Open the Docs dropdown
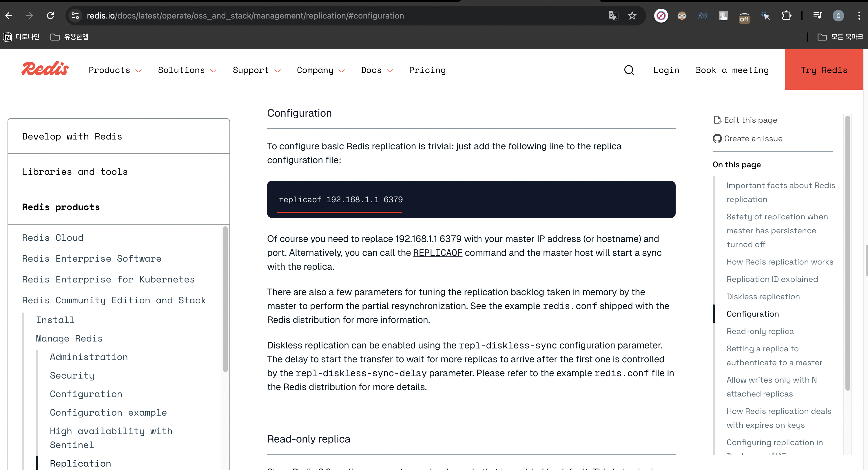Screen dimensions: 868x470 point(377,70)
